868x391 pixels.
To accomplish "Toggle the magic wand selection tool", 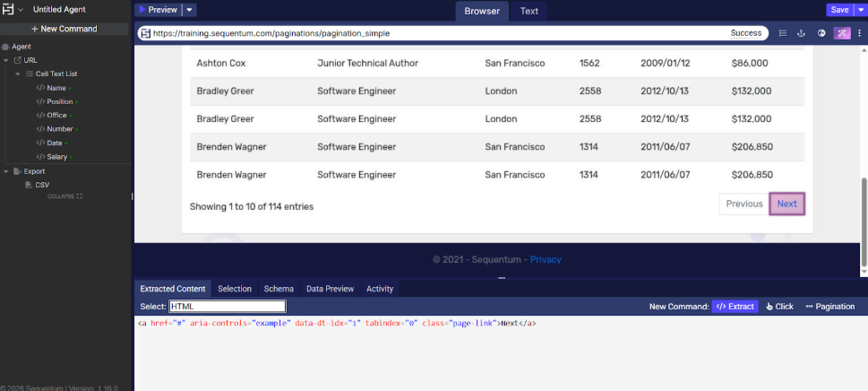I will 841,33.
